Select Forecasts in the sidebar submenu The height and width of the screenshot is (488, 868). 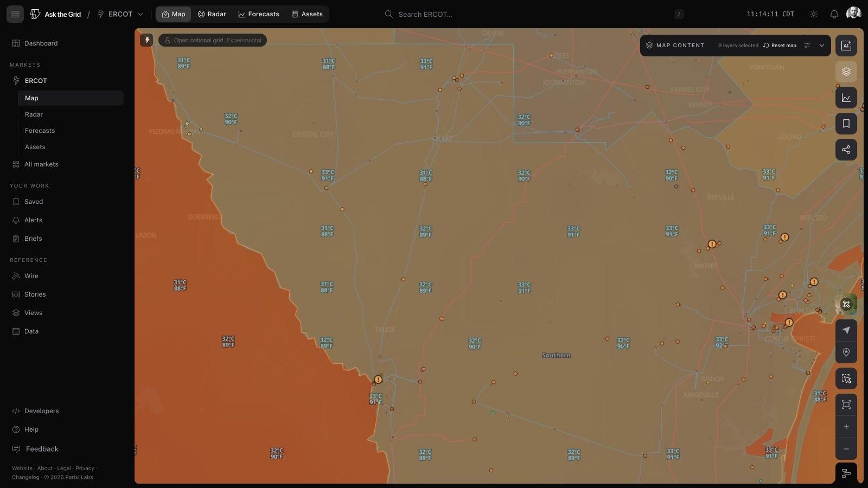pyautogui.click(x=71, y=131)
